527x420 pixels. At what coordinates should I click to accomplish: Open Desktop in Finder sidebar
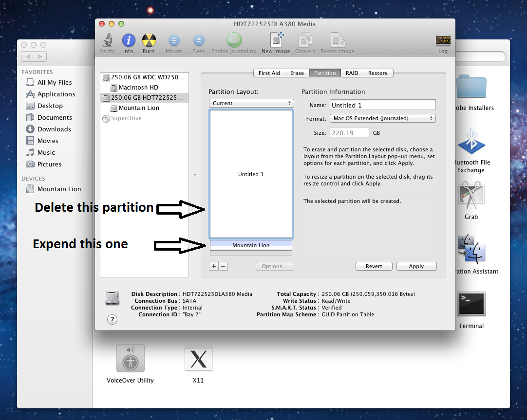(x=55, y=106)
